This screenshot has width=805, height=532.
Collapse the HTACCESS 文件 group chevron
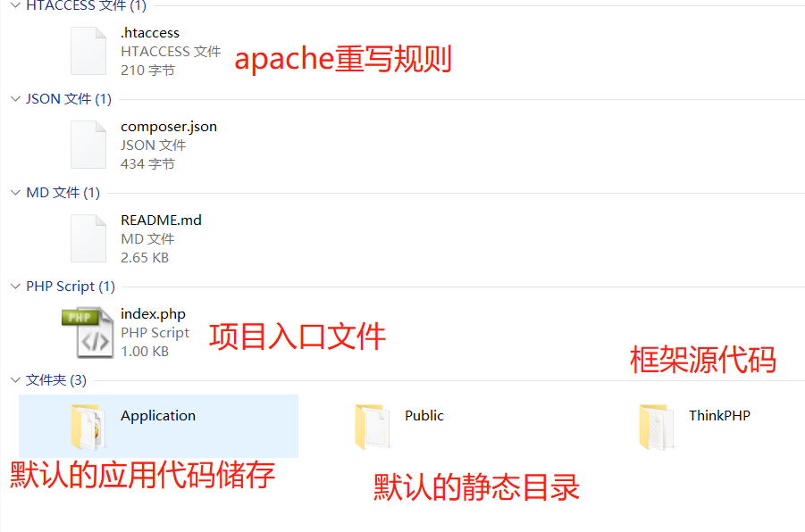[x=15, y=5]
